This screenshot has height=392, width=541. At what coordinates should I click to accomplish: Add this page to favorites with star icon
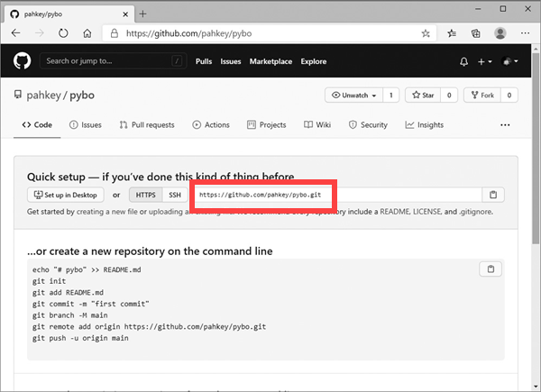(426, 33)
